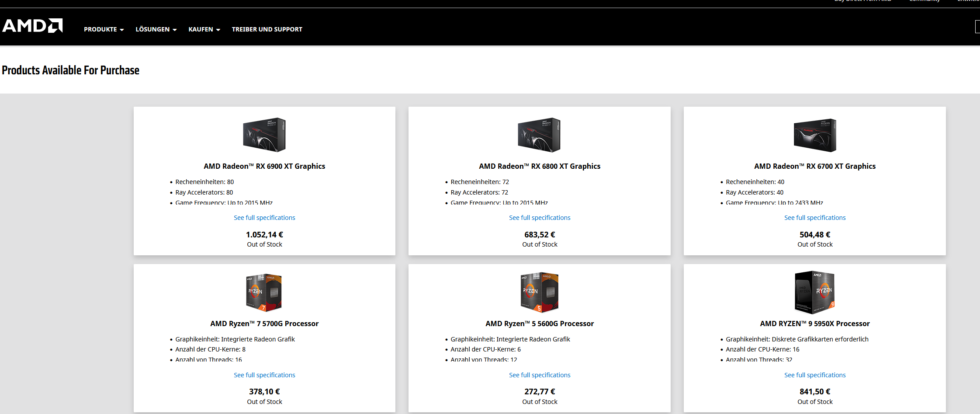Viewport: 980px width, 414px height.
Task: Open AMD Ryzen 7 5700G Processor title
Action: click(x=264, y=324)
